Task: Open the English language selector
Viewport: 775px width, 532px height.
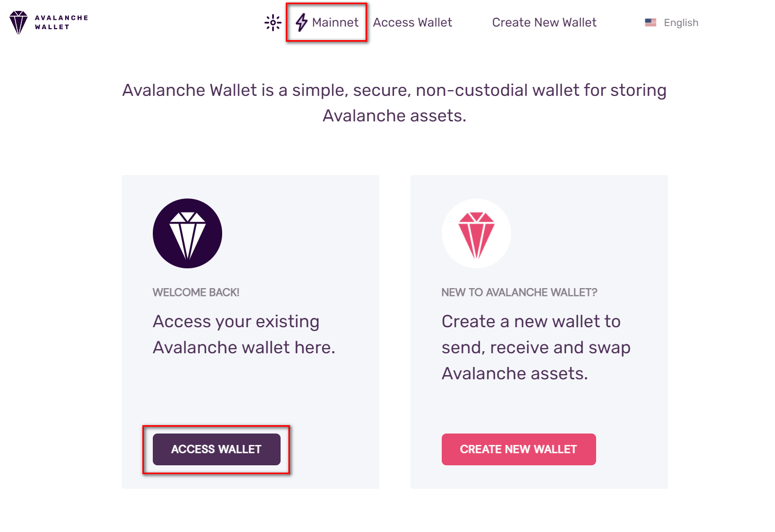Action: click(672, 22)
